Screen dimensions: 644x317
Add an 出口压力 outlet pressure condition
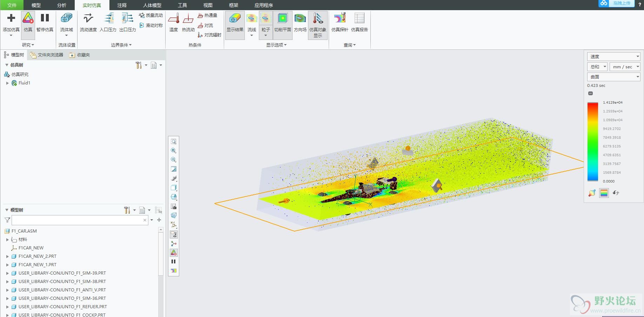pos(127,22)
